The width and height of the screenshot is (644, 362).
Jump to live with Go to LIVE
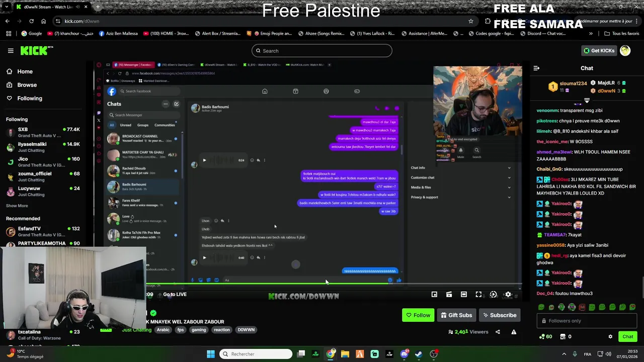point(175,294)
